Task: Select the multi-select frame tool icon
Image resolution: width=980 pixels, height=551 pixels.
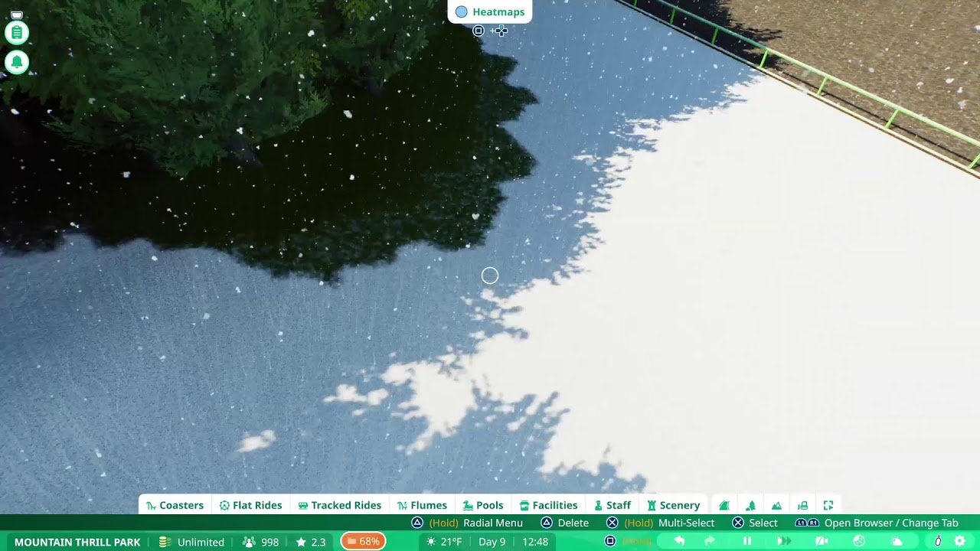Action: tap(828, 505)
